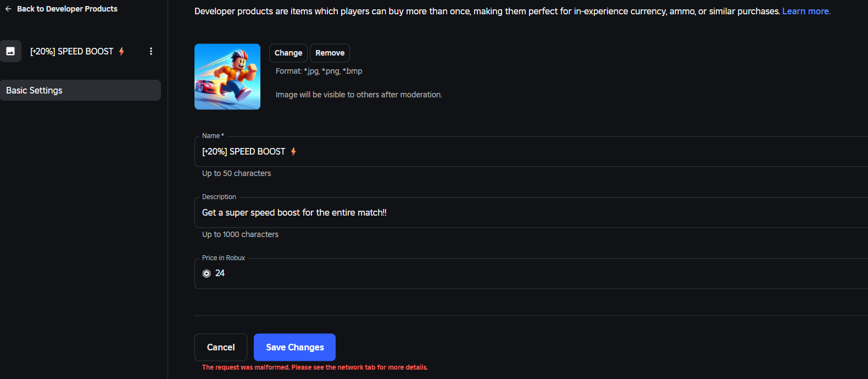The height and width of the screenshot is (379, 868).
Task: Remove the product image
Action: tap(330, 53)
